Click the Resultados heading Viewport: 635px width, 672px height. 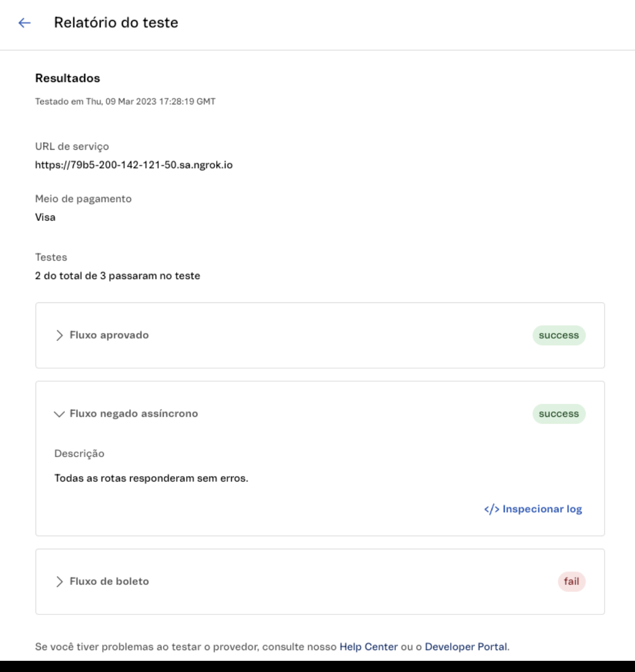[67, 78]
